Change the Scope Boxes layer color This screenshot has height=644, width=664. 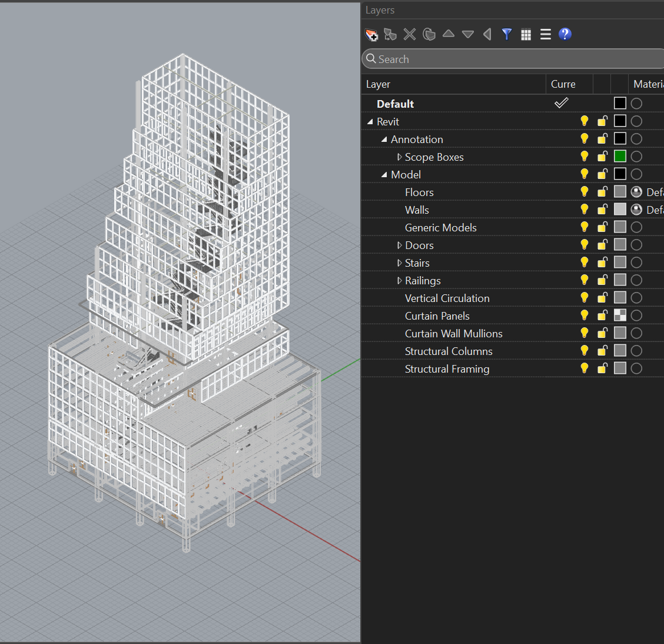point(619,156)
